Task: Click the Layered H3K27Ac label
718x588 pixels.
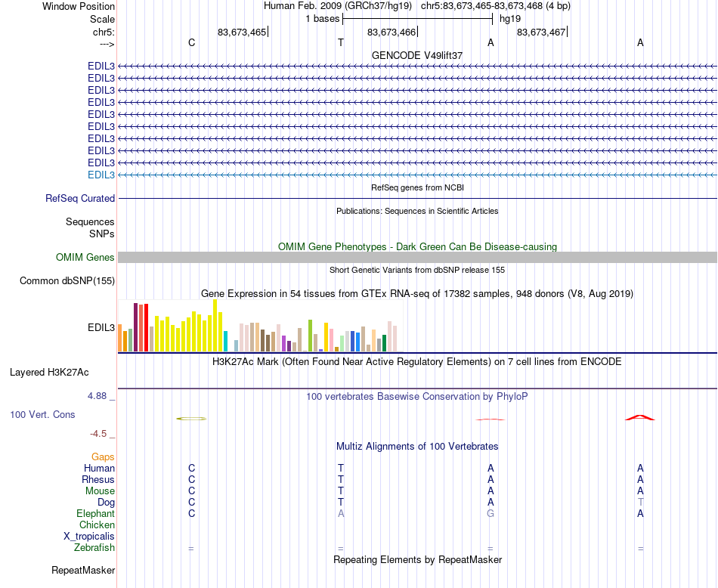Action: (x=49, y=373)
